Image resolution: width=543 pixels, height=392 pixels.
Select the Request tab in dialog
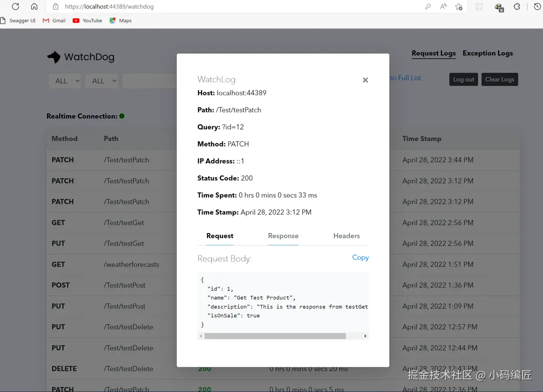coord(220,236)
